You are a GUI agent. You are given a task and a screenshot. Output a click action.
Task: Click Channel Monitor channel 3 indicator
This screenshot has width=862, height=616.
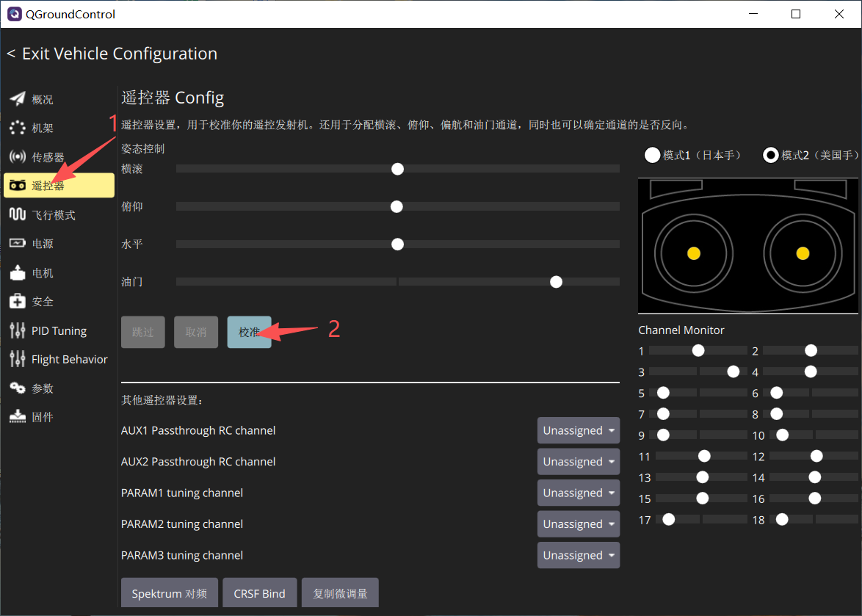733,372
